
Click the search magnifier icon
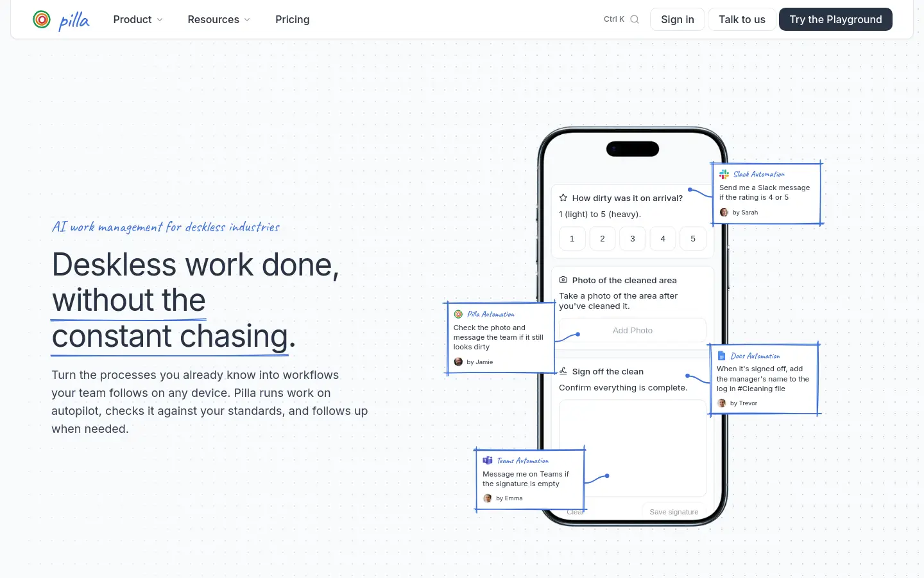[x=635, y=19]
